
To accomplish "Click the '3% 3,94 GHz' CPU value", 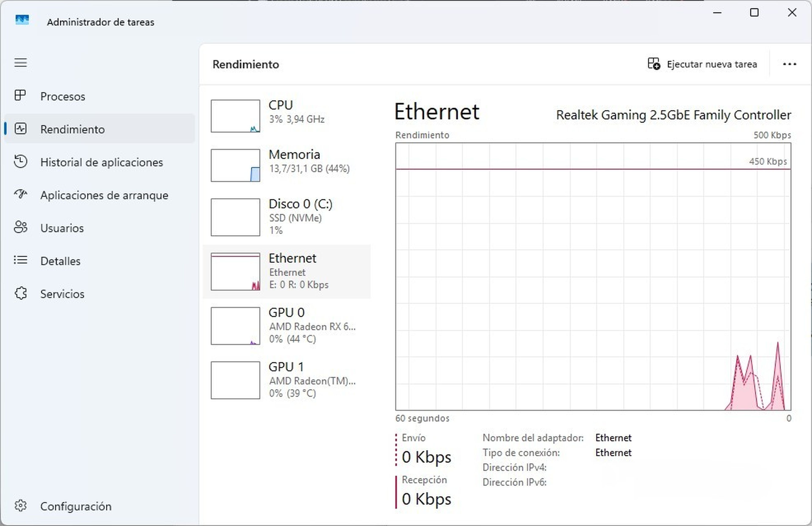I will click(x=296, y=119).
